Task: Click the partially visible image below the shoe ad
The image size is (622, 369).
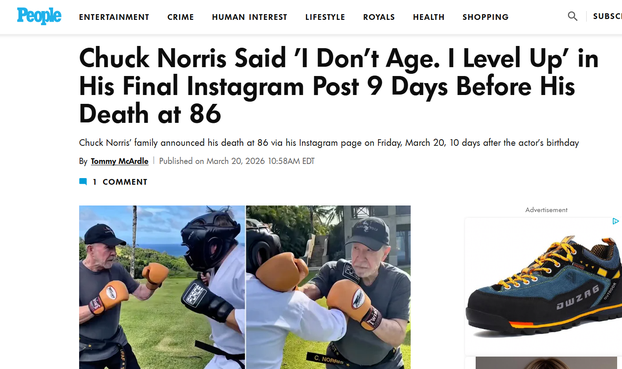Action: pos(546,363)
